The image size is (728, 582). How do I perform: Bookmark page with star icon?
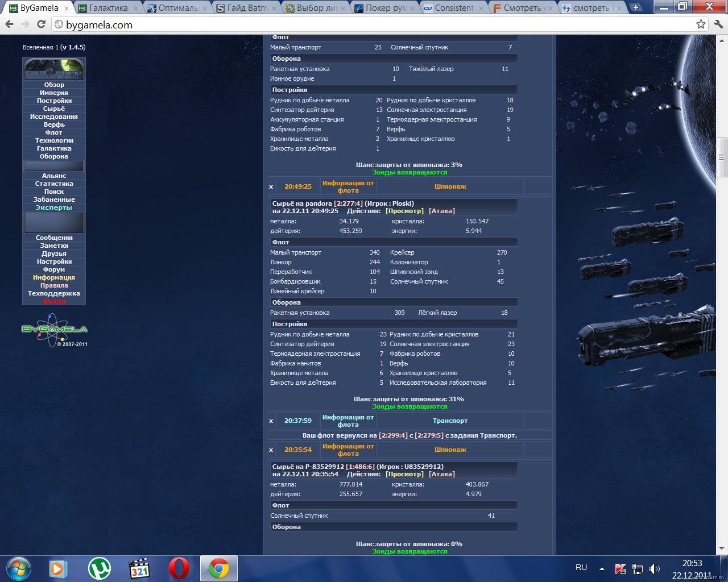(701, 24)
